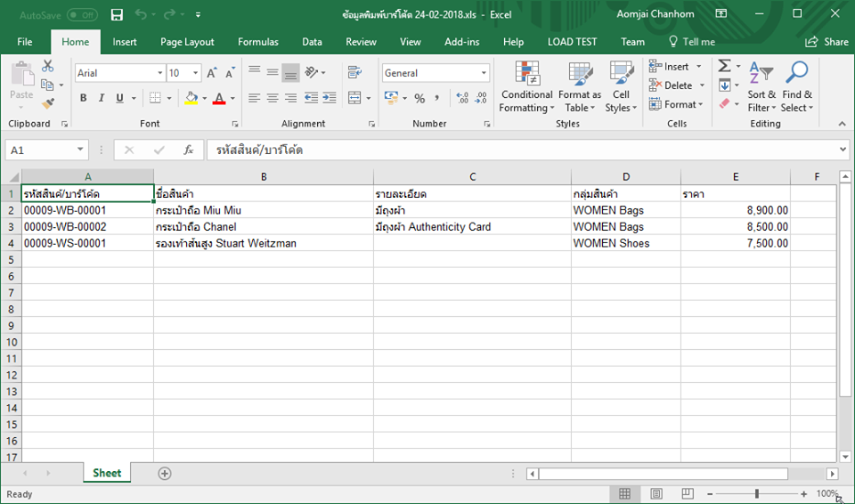Open Format as Table gallery
The image size is (855, 504).
click(x=580, y=87)
